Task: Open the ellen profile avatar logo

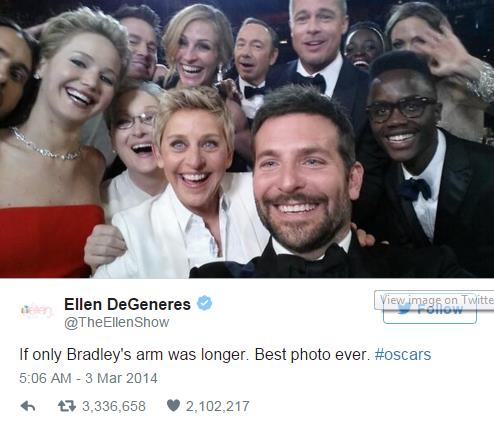Action: point(37,311)
